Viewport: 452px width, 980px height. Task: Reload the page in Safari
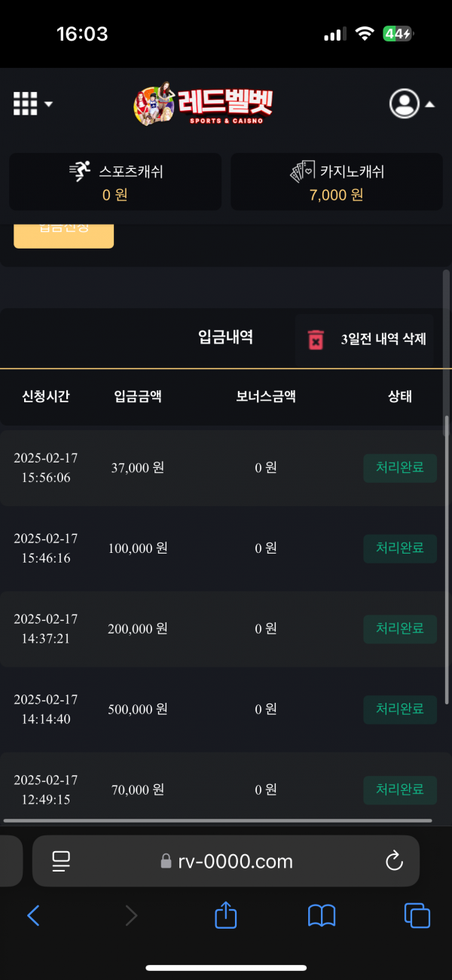[x=394, y=861]
